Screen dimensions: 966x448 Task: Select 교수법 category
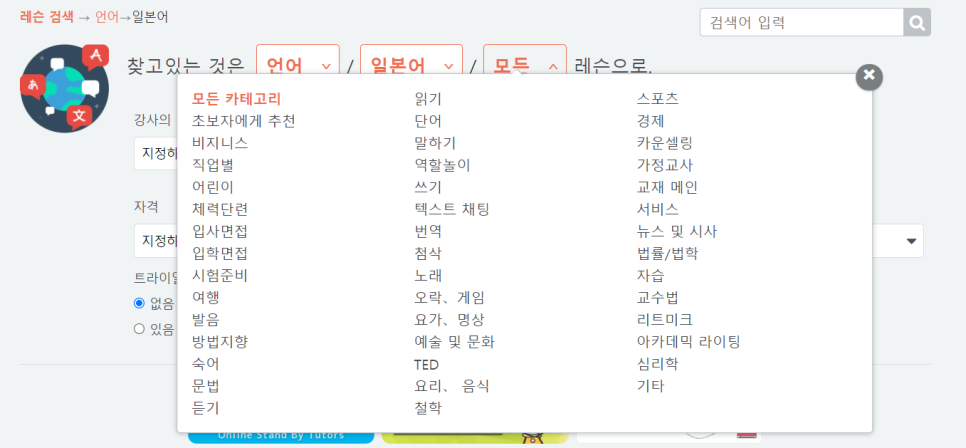tap(657, 298)
